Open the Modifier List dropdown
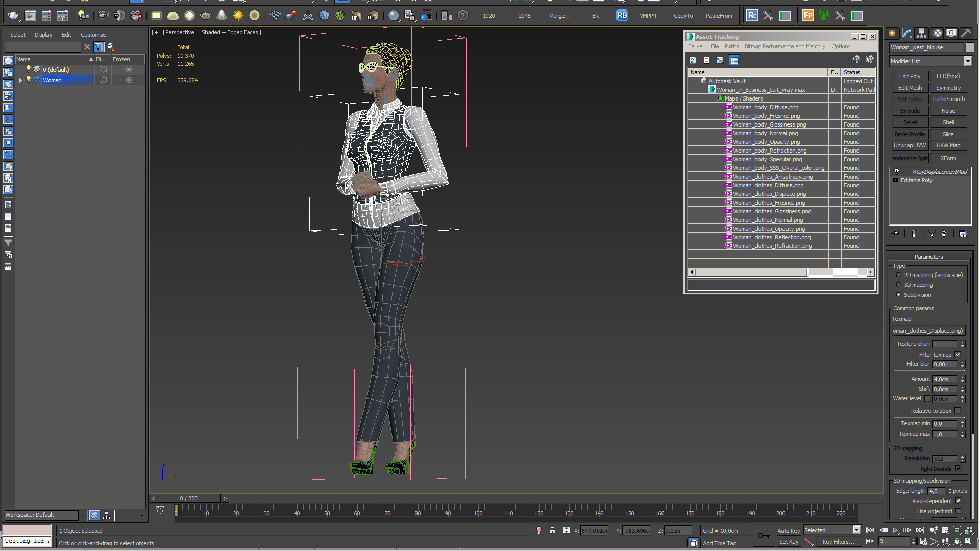This screenshot has height=551, width=980. click(967, 61)
